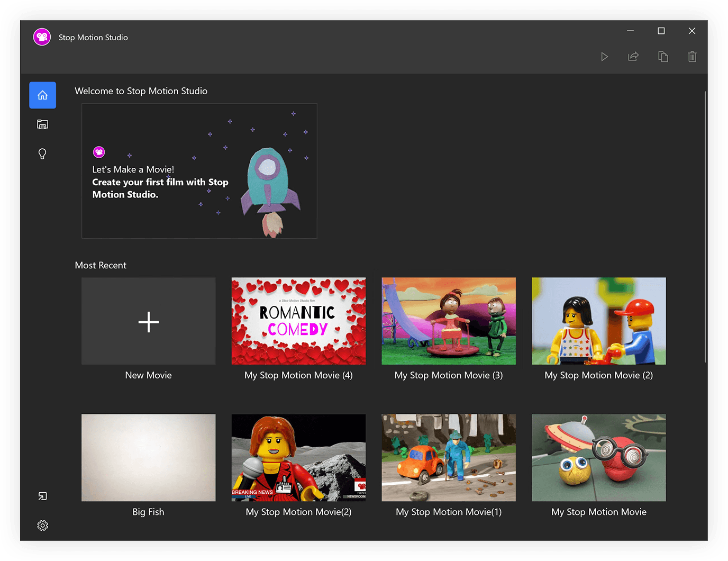Open My Stop Motion Movie (2) thumbnail

tap(599, 321)
